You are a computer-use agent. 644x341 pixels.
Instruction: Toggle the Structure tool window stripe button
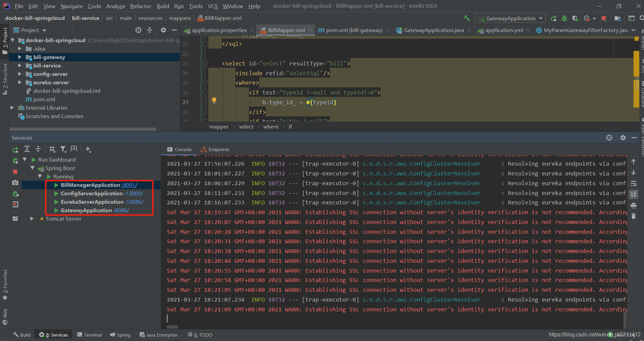click(x=5, y=79)
